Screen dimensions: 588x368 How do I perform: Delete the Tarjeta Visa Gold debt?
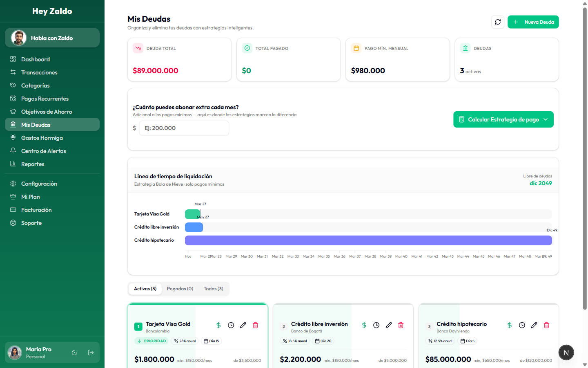point(256,325)
